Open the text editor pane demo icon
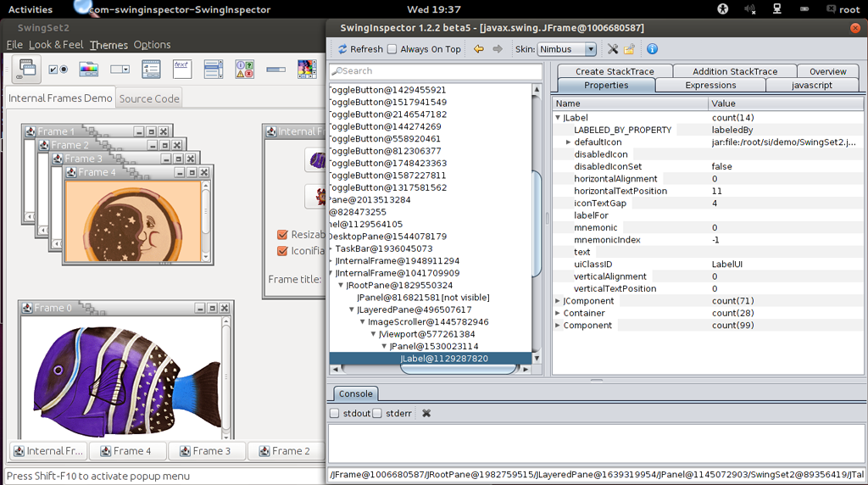This screenshot has height=485, width=868. [182, 69]
